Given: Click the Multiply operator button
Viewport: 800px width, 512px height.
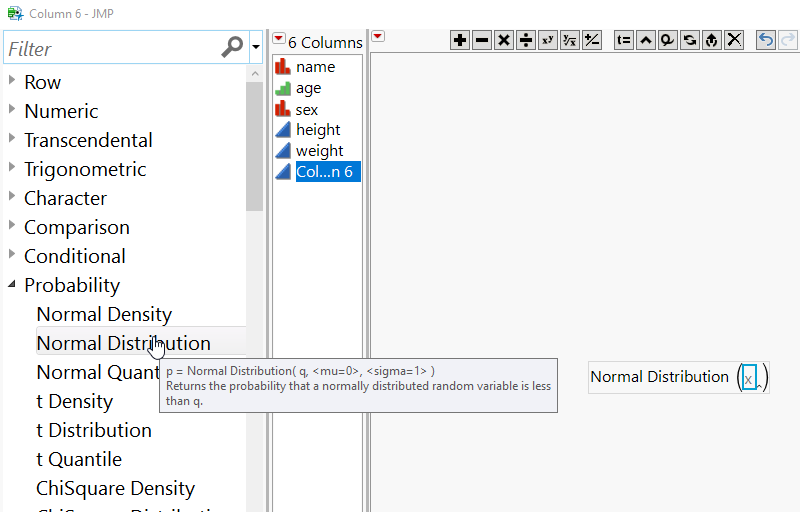Looking at the screenshot, I should click(x=504, y=40).
